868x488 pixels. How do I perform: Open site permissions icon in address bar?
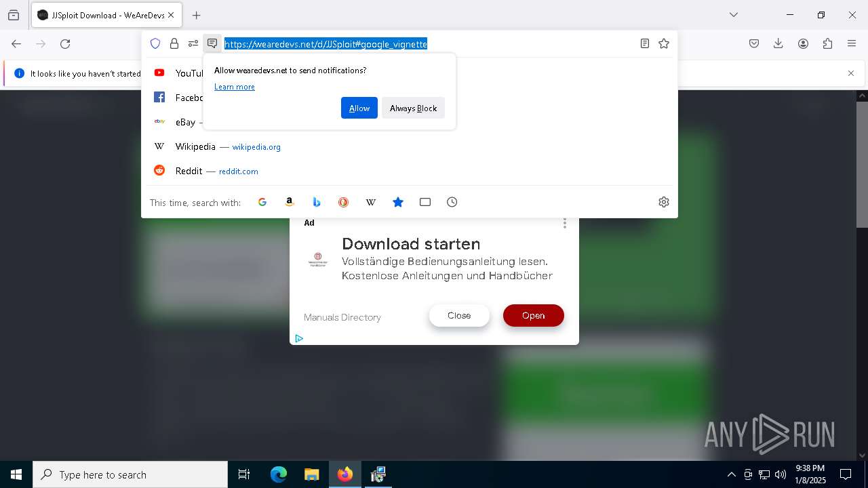pos(193,43)
